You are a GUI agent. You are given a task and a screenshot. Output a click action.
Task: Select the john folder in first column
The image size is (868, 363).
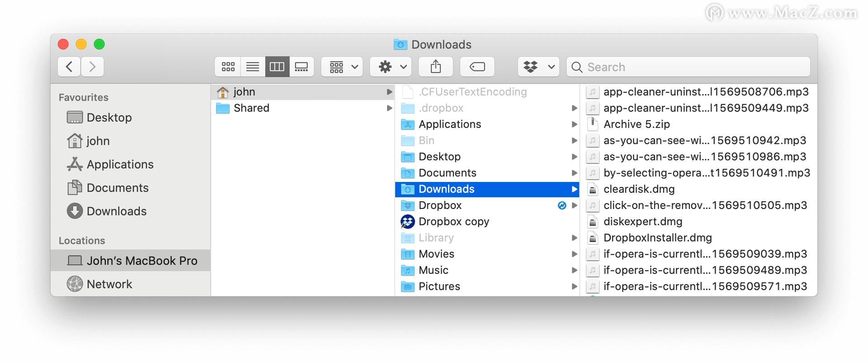pyautogui.click(x=303, y=92)
